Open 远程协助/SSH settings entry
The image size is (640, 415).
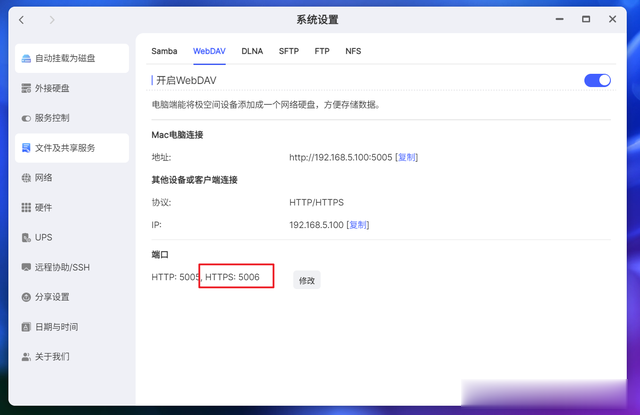point(72,267)
